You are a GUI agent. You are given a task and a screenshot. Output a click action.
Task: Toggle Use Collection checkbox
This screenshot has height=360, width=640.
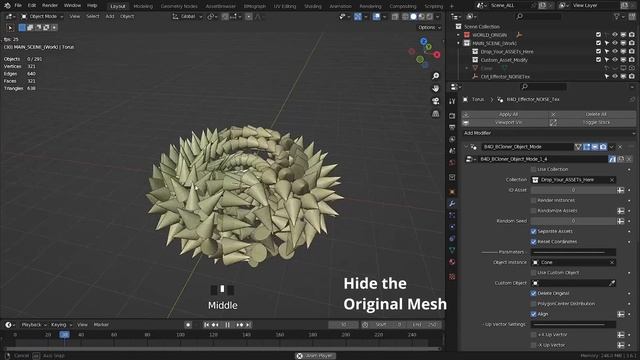pyautogui.click(x=533, y=169)
